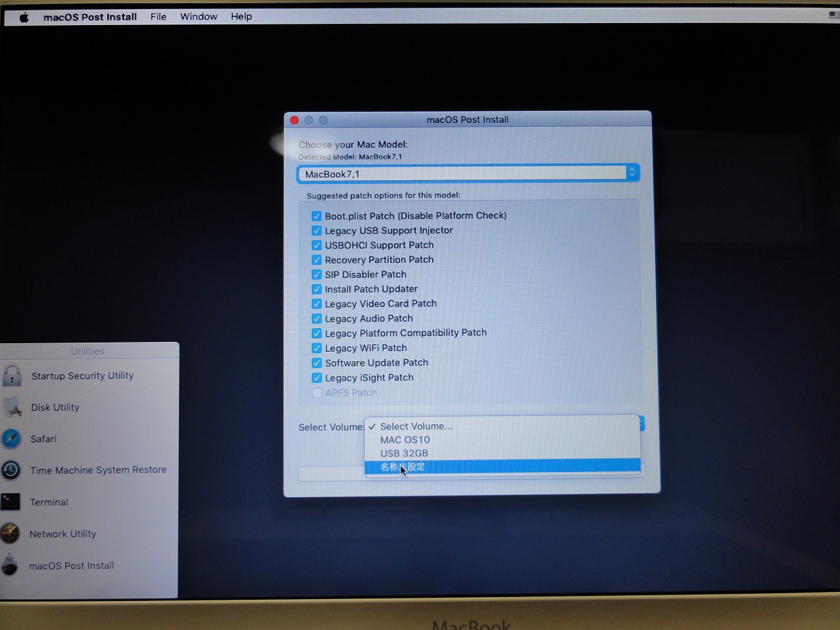Image resolution: width=840 pixels, height=630 pixels.
Task: Click the Disk Utility icon
Action: click(12, 407)
